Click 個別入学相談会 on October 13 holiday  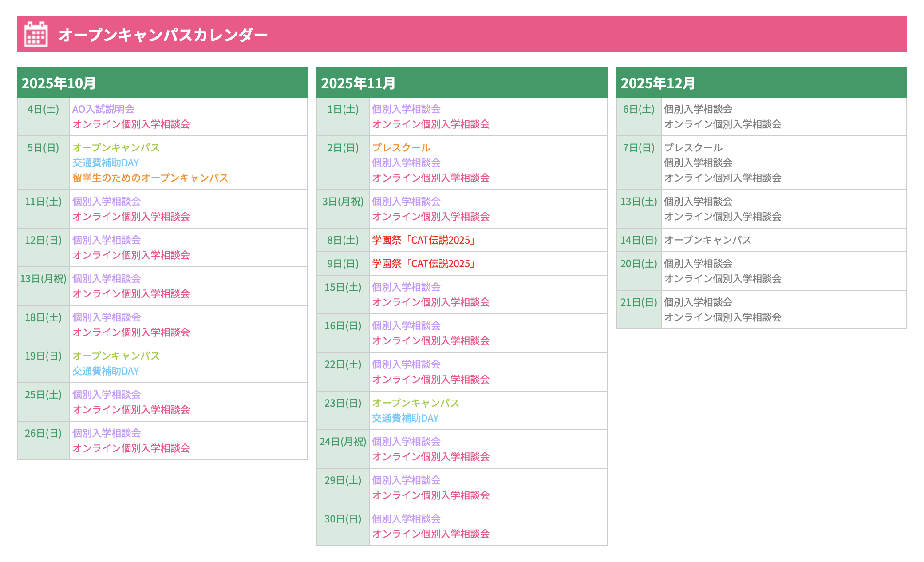coord(106,279)
